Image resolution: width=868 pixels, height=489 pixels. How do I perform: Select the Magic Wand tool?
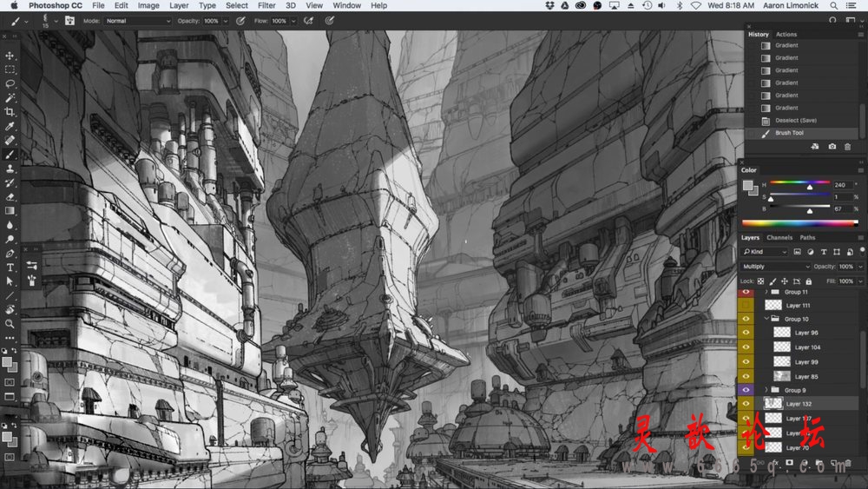[10, 98]
